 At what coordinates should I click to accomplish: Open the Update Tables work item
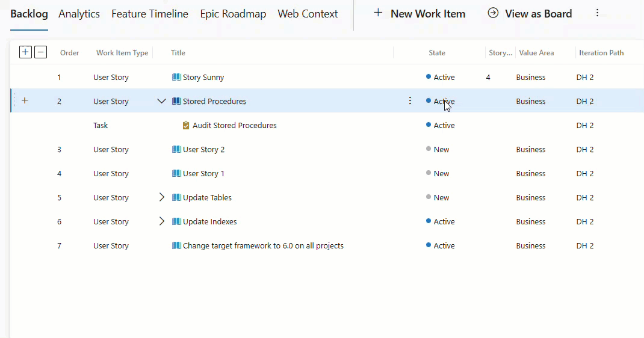pos(208,197)
